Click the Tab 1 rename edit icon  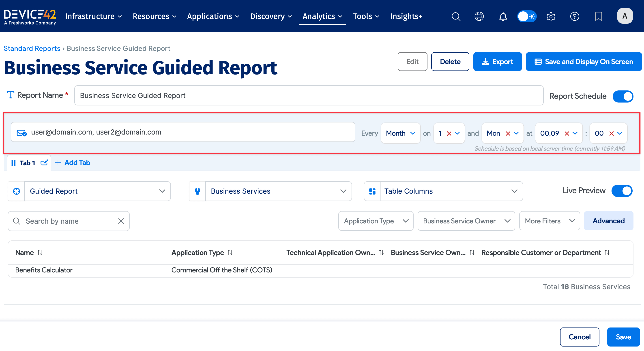[44, 163]
